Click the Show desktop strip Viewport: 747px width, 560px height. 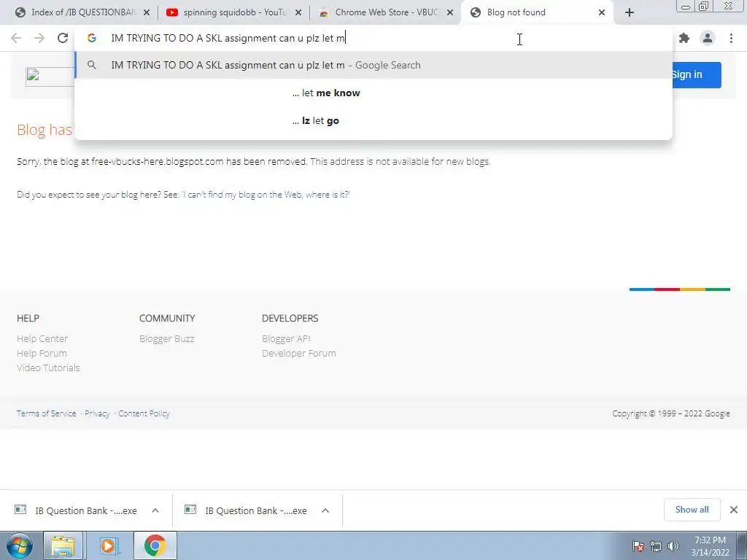742,545
